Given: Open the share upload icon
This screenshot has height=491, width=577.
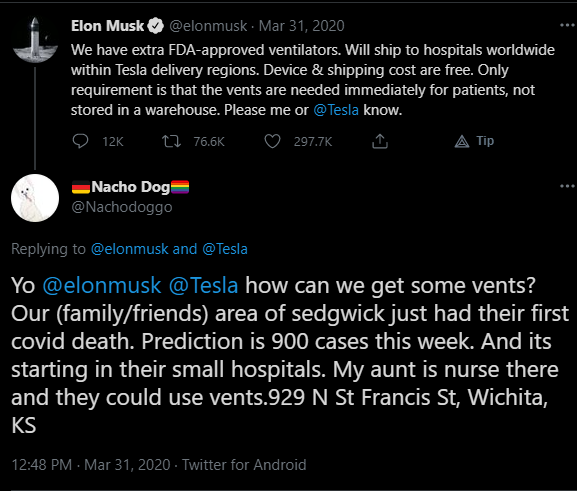Looking at the screenshot, I should pos(380,141).
